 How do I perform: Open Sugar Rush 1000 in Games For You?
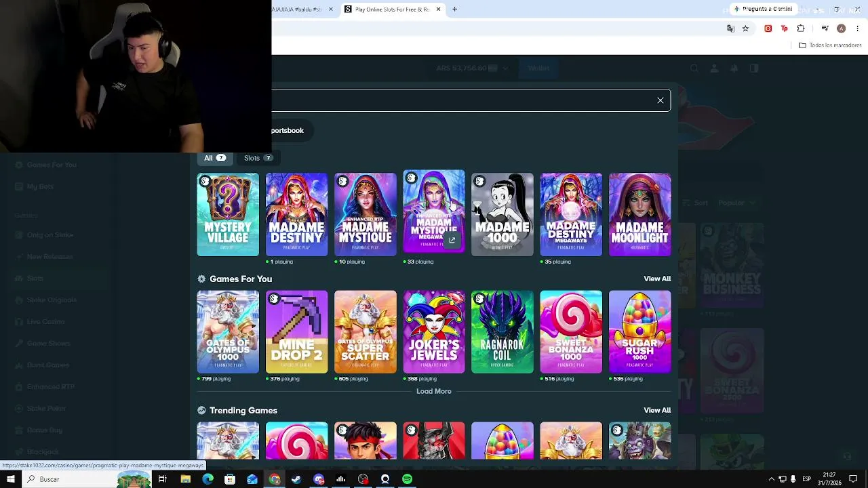tap(639, 332)
